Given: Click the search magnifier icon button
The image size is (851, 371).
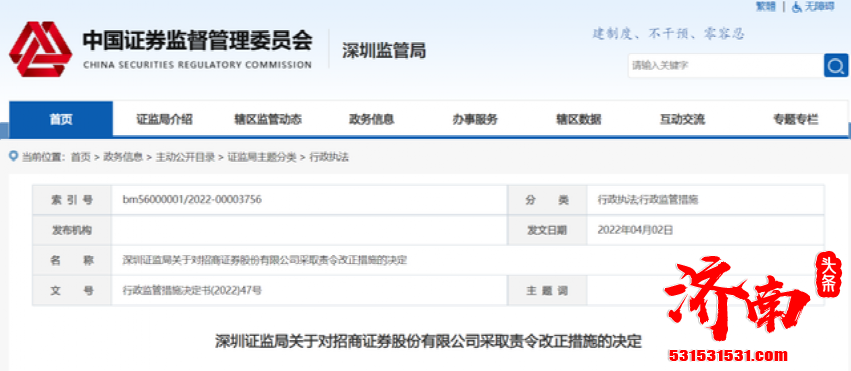Looking at the screenshot, I should click(836, 66).
